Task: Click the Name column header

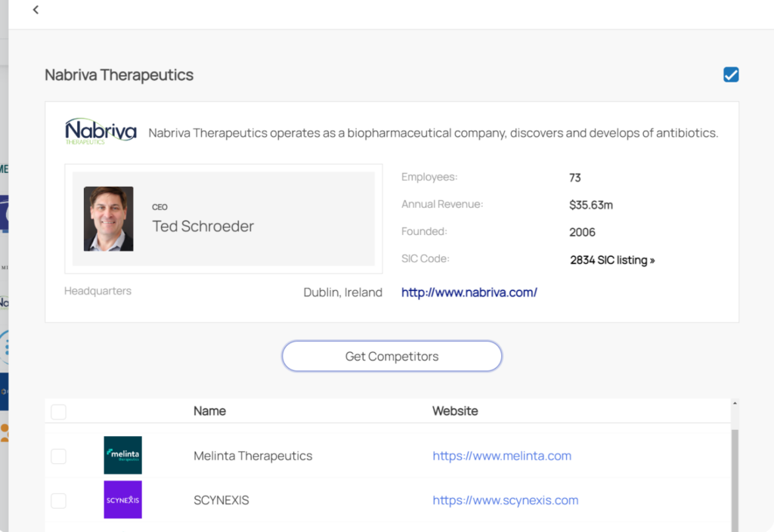Action: tap(209, 411)
